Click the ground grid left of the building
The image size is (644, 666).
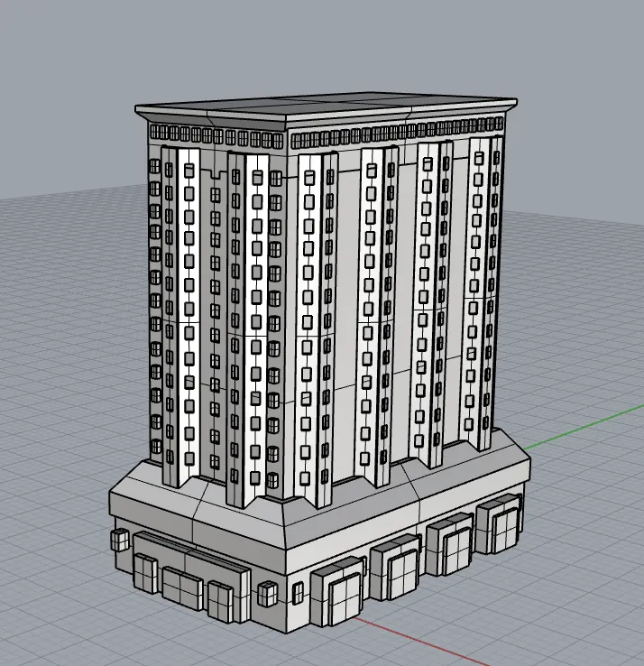click(x=54, y=406)
